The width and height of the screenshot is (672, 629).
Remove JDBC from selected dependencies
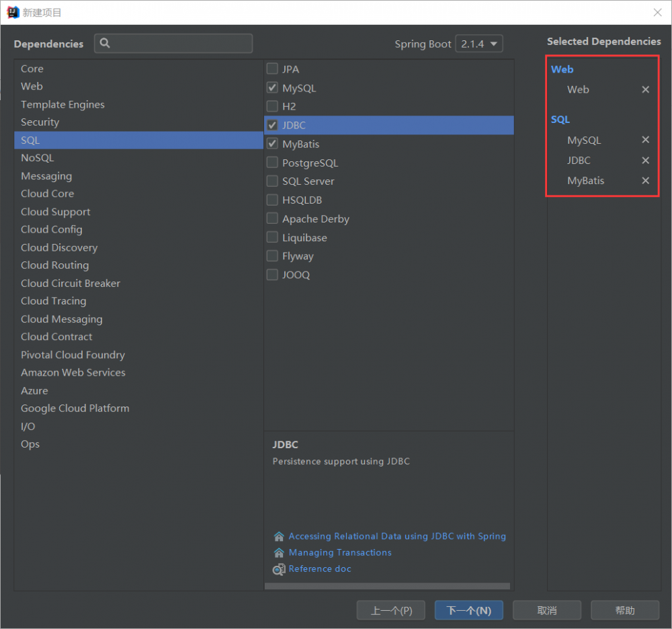645,161
